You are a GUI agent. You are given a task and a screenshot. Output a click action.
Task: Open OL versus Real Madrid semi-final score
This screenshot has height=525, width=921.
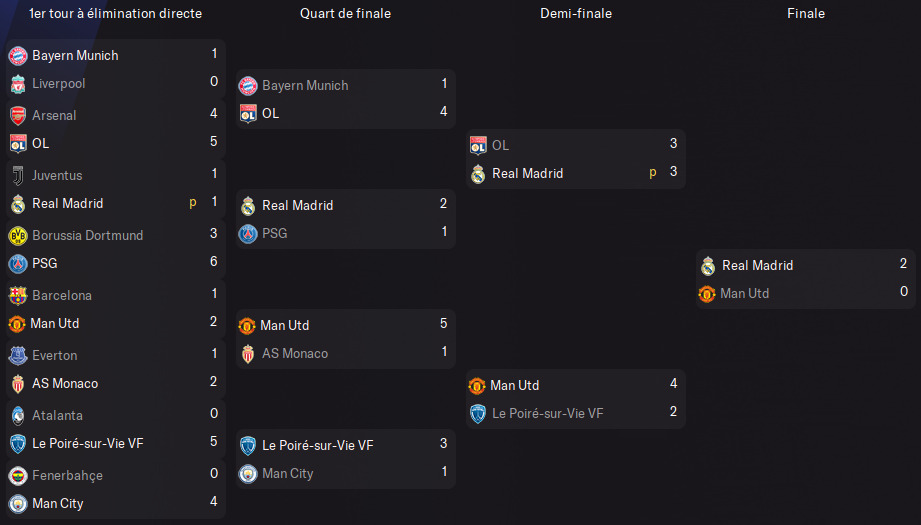(x=673, y=157)
